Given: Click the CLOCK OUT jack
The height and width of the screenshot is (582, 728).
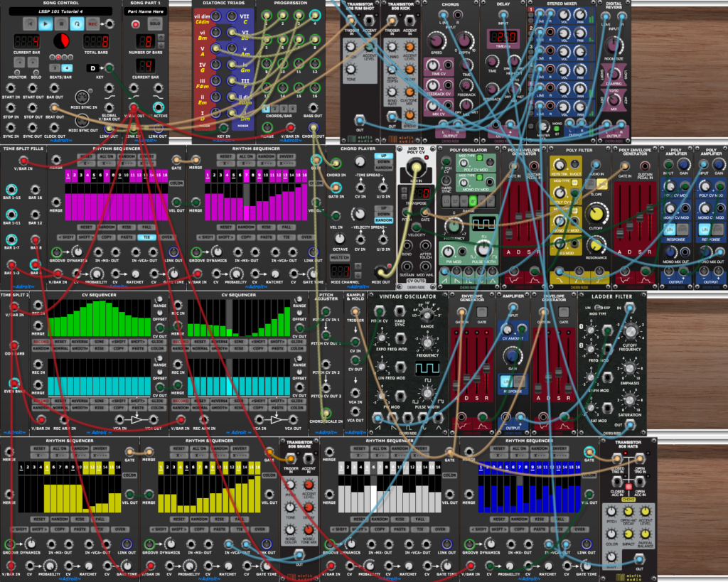Looking at the screenshot, I should point(54,128).
